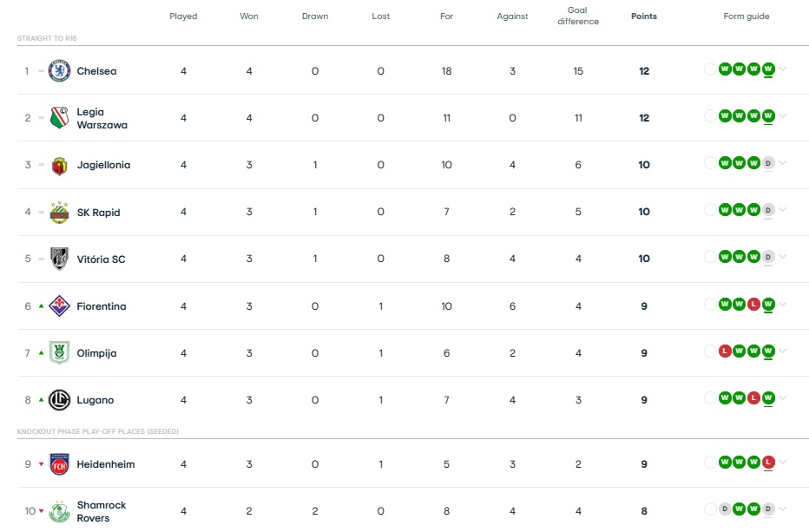Click the Olimpija club crest

click(59, 353)
